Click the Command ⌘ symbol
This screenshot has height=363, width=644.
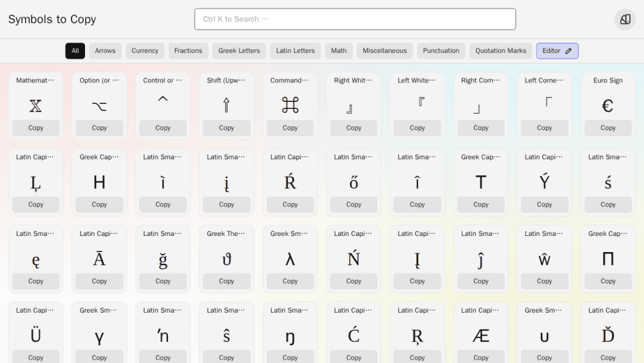[x=290, y=105]
